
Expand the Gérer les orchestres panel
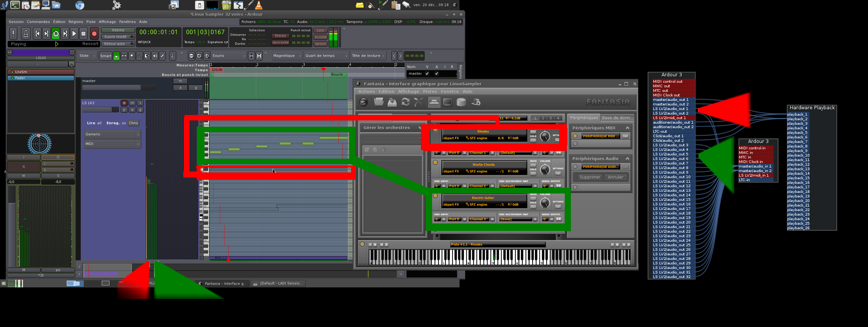tap(420, 128)
